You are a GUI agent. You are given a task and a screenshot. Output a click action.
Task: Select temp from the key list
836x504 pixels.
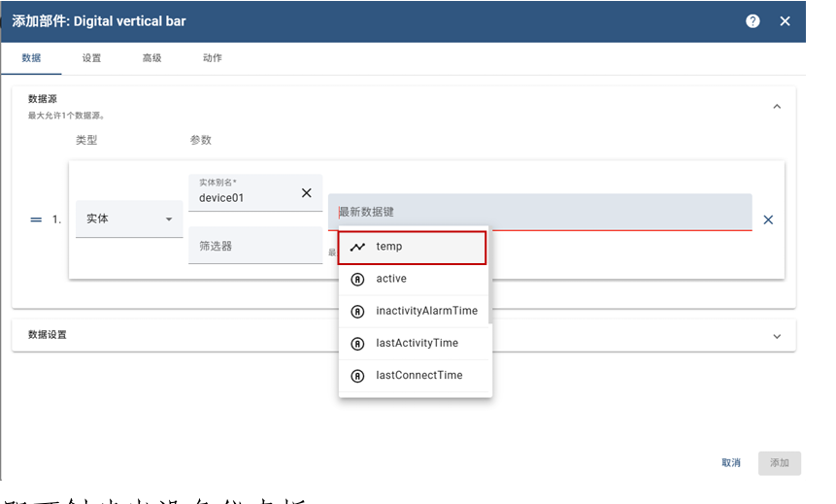[x=412, y=247]
